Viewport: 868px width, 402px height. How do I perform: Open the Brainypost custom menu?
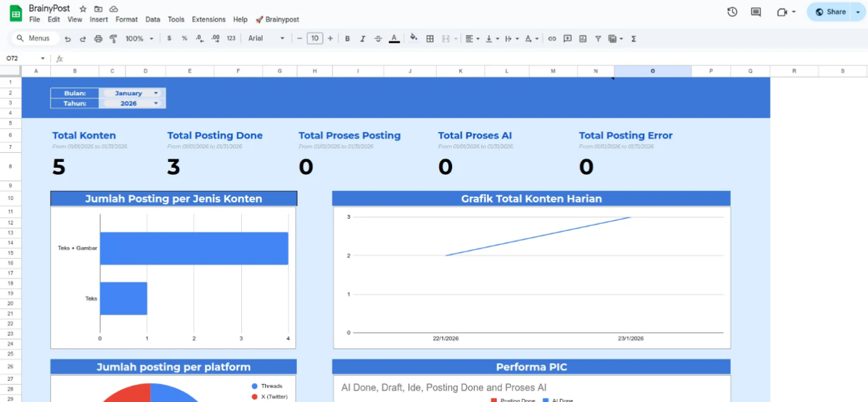coord(277,19)
